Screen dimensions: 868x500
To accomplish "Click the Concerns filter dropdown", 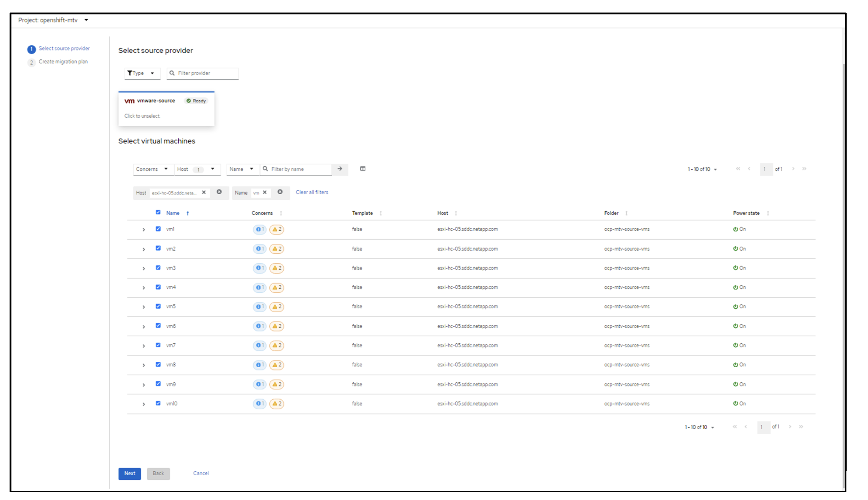I will [150, 168].
